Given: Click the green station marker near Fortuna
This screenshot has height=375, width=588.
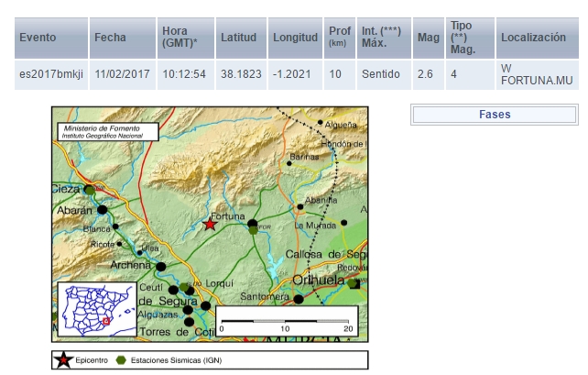Looking at the screenshot, I should pos(254,229).
